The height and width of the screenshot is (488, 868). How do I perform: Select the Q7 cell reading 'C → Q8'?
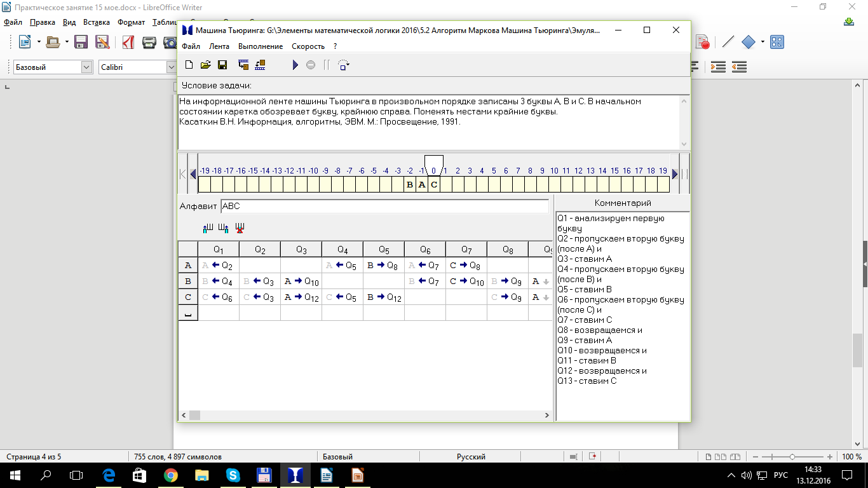(466, 266)
